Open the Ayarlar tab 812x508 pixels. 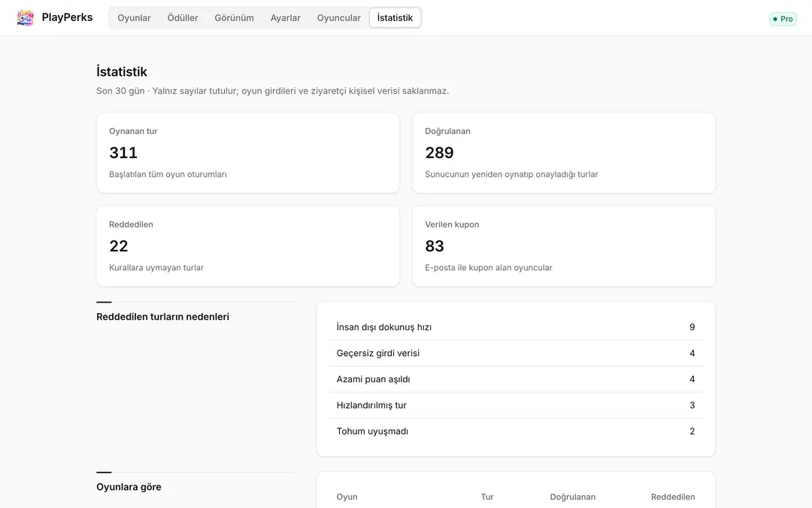click(x=286, y=17)
